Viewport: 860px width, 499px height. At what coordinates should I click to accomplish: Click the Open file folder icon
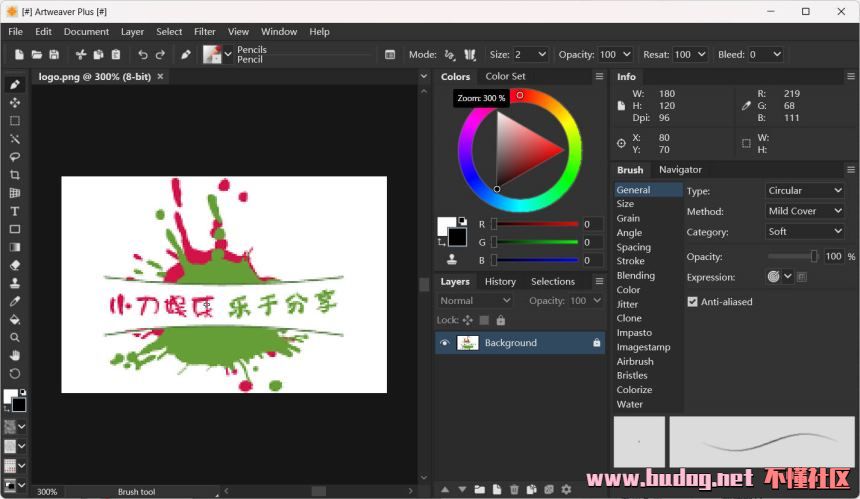[x=37, y=54]
